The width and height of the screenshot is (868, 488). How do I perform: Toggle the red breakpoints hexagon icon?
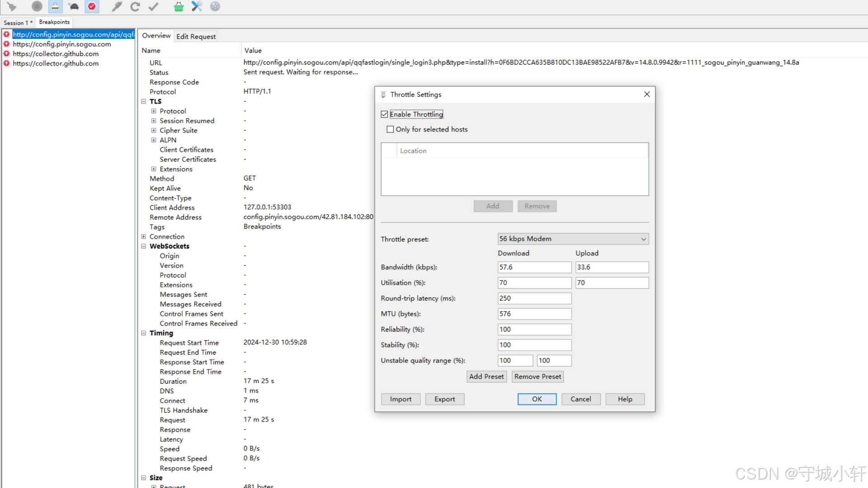click(x=92, y=6)
